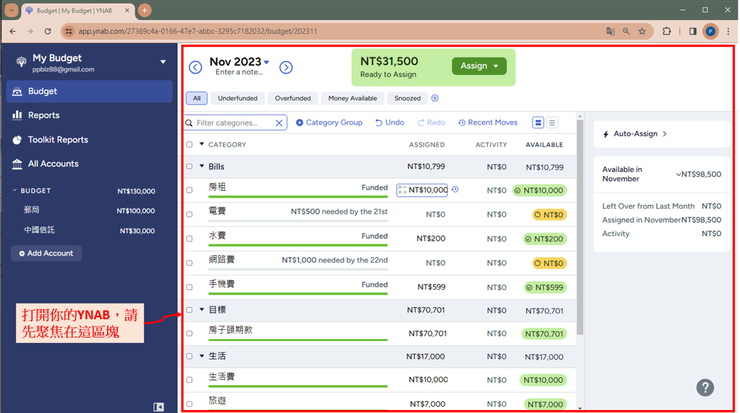Click 房租 available NT$10,000 pill
Image resolution: width=740 pixels, height=413 pixels.
pyautogui.click(x=540, y=191)
